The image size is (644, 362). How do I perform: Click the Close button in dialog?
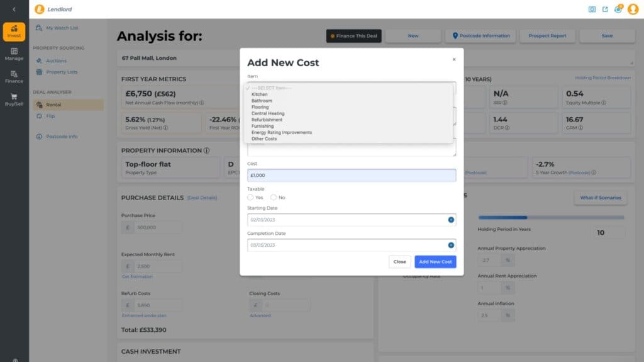coord(399,262)
